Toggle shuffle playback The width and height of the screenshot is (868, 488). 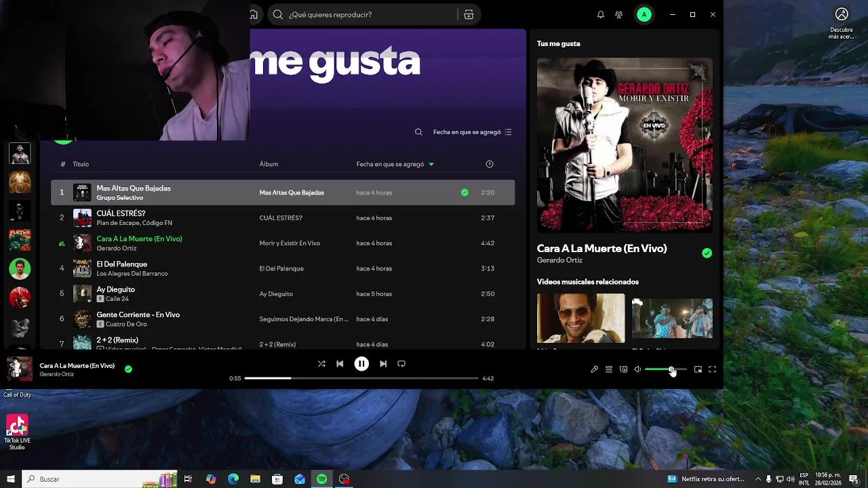[321, 364]
